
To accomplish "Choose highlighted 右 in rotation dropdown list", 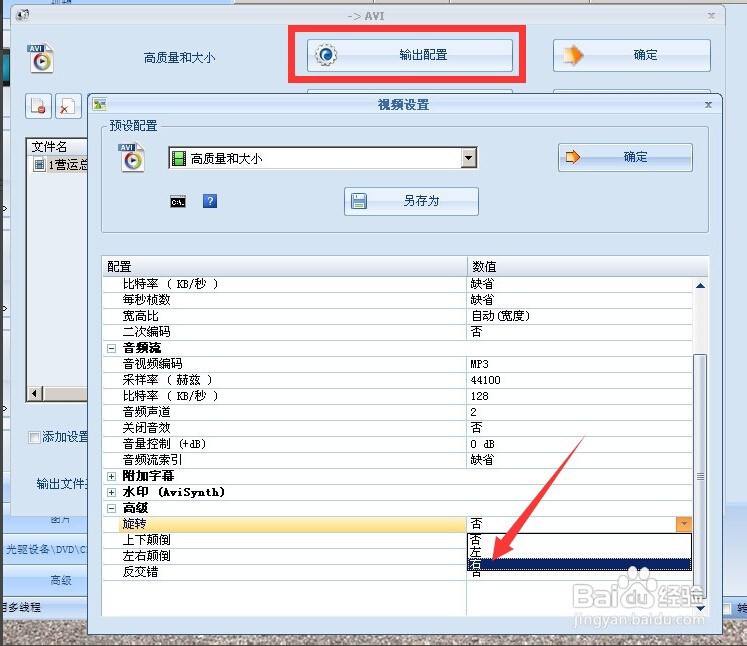I will (579, 565).
